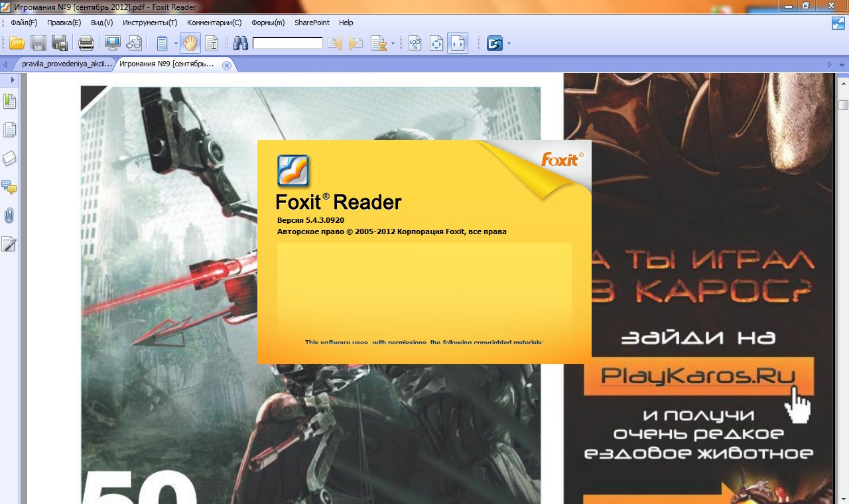Viewport: 849px width, 504px height.
Task: Switch to the pravila_provedeniya_akcii tab
Action: 66,64
